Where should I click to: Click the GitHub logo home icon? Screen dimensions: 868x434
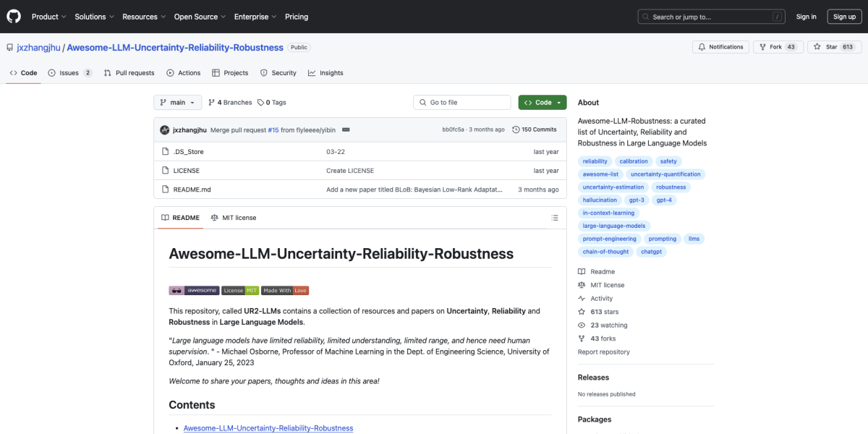point(13,16)
